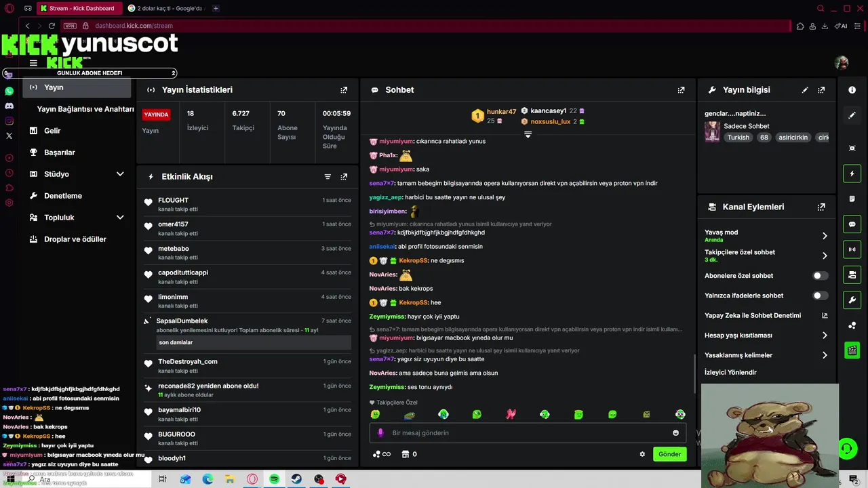This screenshot has width=868, height=488.
Task: Click the channel actions camera icon in right toolbar
Action: 852,274
